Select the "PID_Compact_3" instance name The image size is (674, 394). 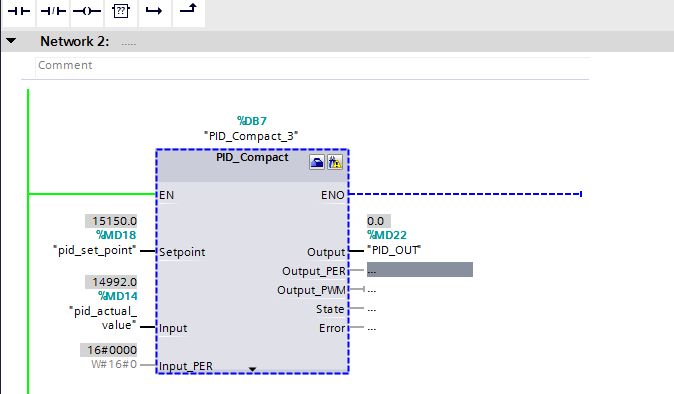[x=251, y=136]
